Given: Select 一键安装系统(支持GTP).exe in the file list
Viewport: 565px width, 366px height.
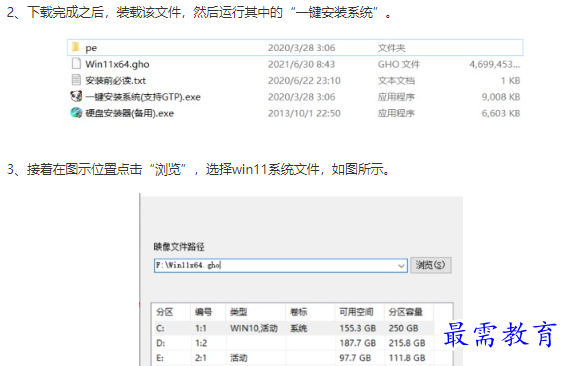Looking at the screenshot, I should [x=143, y=97].
